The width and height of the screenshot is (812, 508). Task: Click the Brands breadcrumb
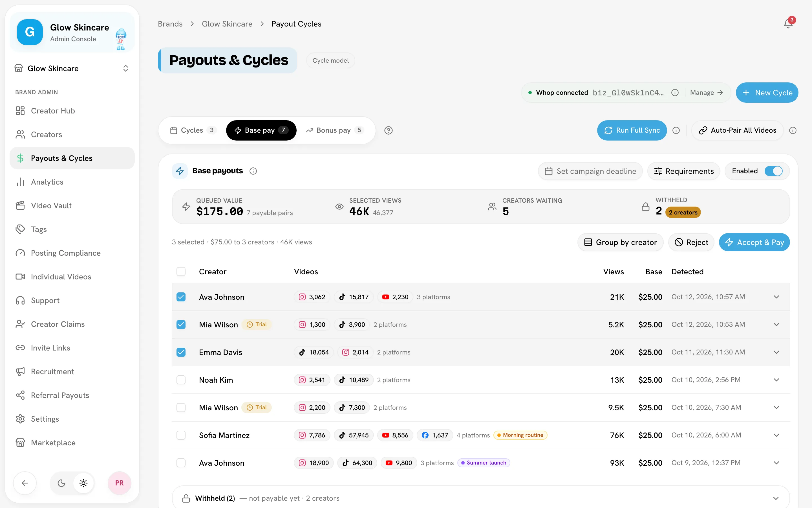(170, 24)
